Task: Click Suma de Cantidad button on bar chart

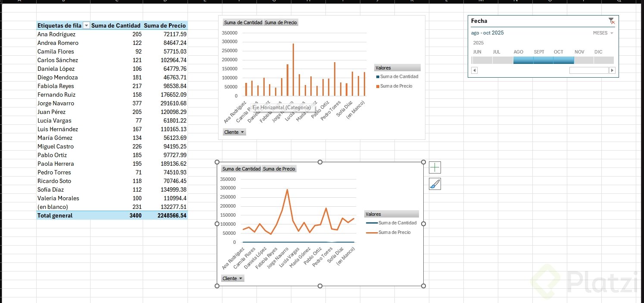Action: [x=243, y=22]
